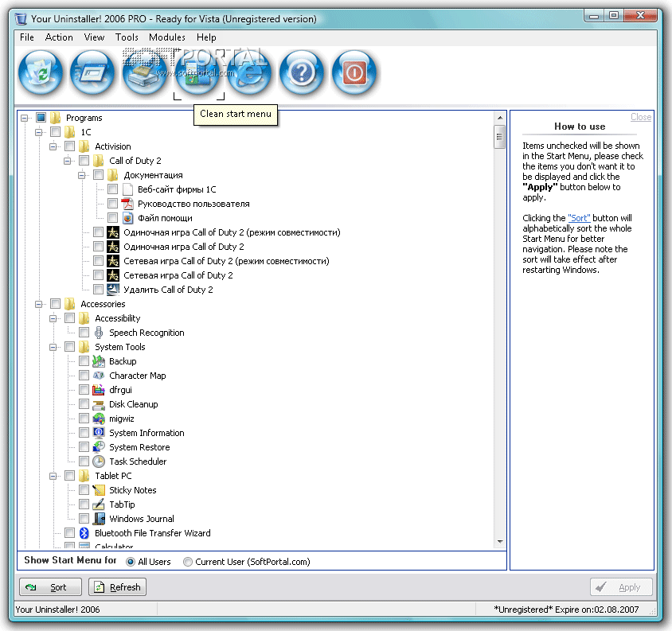Screen dimensions: 672x631
Task: Click the migwiz icon
Action: (99, 419)
